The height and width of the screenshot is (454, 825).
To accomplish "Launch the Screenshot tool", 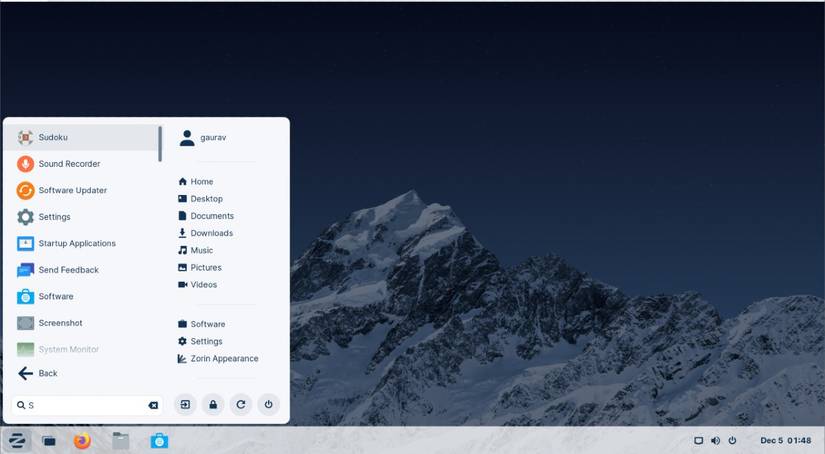I will (x=82, y=322).
